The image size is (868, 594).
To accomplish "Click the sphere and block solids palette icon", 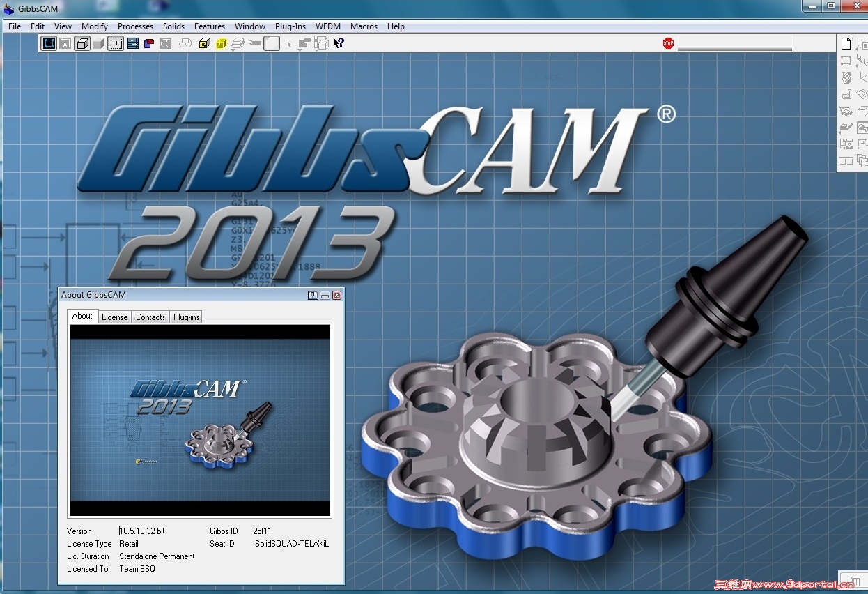I will pos(863,127).
